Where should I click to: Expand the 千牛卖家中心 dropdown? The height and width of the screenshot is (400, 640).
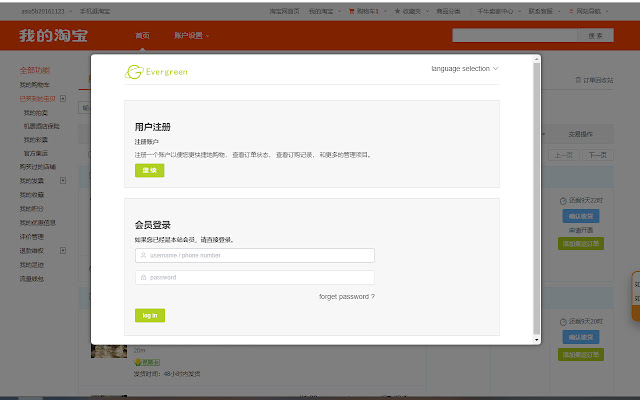499,11
